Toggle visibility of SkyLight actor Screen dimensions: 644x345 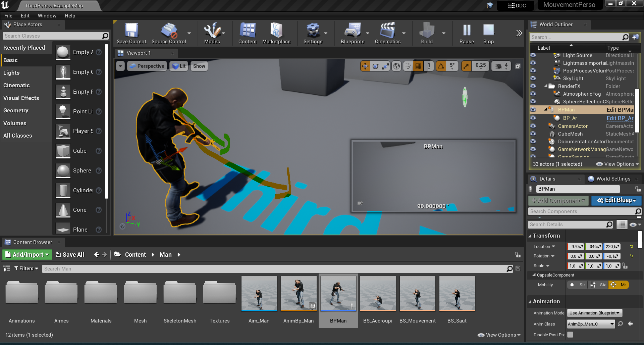pyautogui.click(x=533, y=79)
